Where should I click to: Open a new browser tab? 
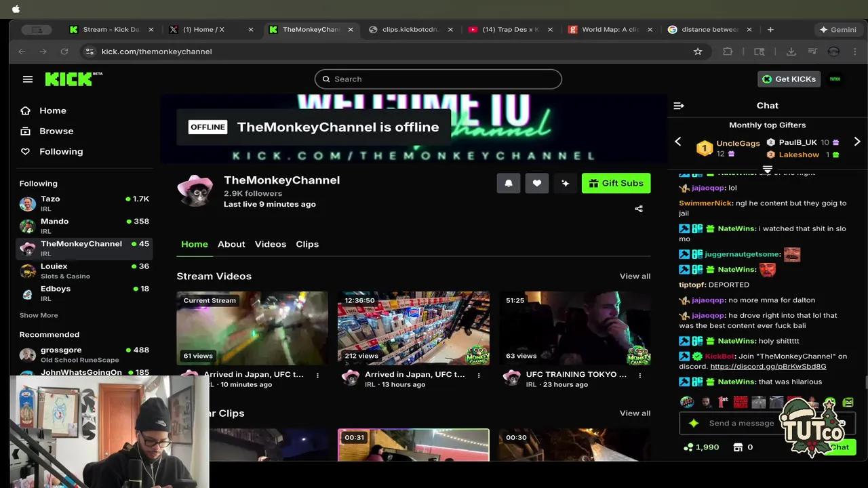coord(770,30)
